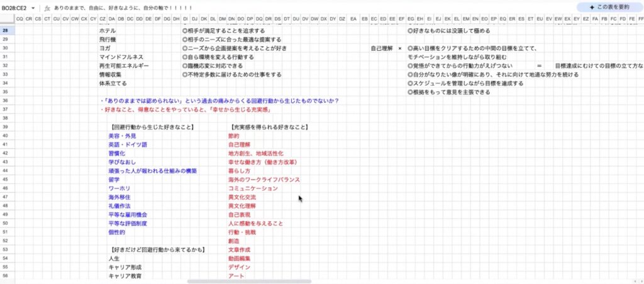
Task: Click the cell containing 再生可能エネルギー
Action: [124, 66]
